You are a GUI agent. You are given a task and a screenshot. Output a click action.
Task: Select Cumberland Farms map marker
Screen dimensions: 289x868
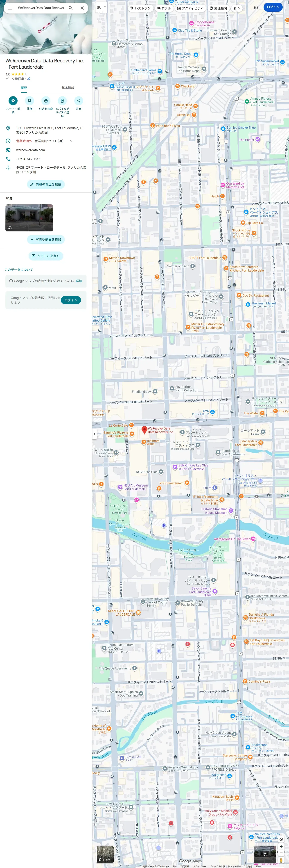pos(160,71)
